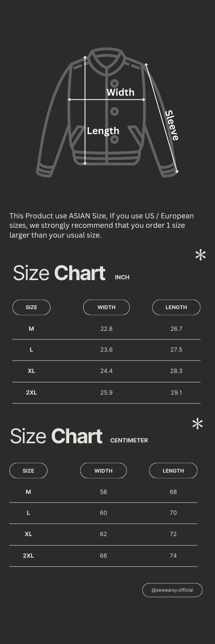Click the ASIAN Size recommendation text

click(102, 225)
